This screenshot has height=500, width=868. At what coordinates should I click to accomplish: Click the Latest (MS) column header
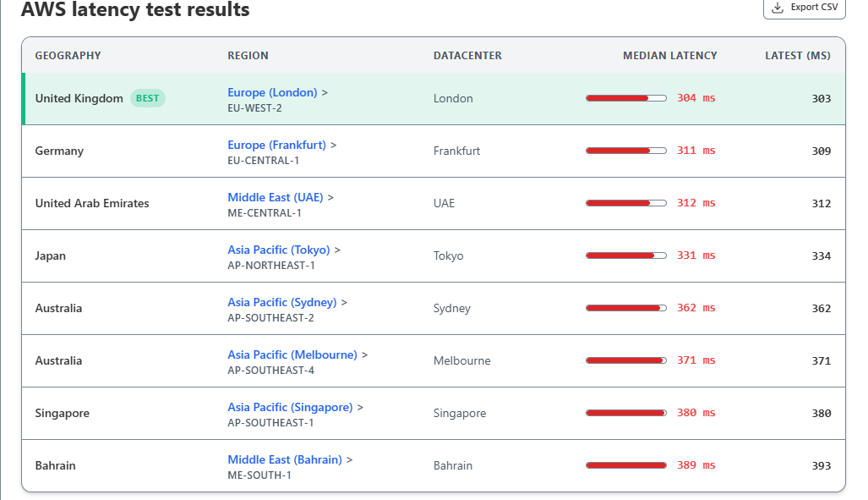[797, 55]
